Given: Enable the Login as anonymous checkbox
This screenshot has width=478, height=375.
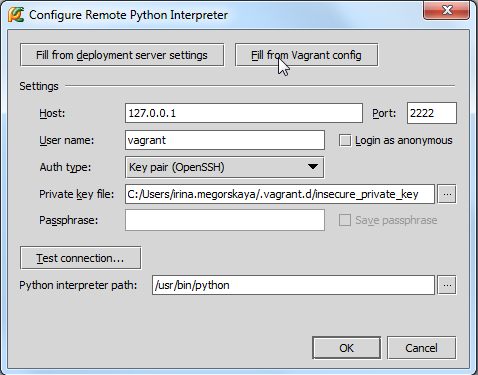Looking at the screenshot, I should pyautogui.click(x=345, y=140).
